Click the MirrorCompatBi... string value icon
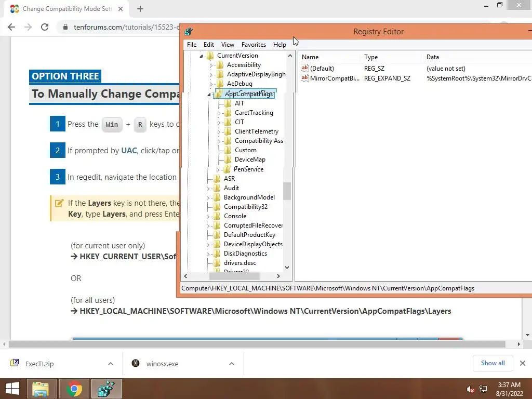This screenshot has height=399, width=532. pyautogui.click(x=304, y=78)
